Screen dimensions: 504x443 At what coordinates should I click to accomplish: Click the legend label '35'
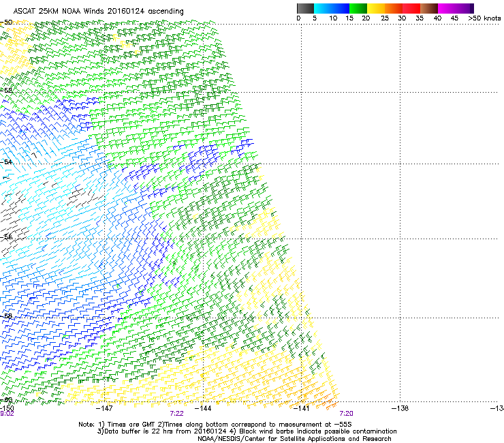point(420,18)
